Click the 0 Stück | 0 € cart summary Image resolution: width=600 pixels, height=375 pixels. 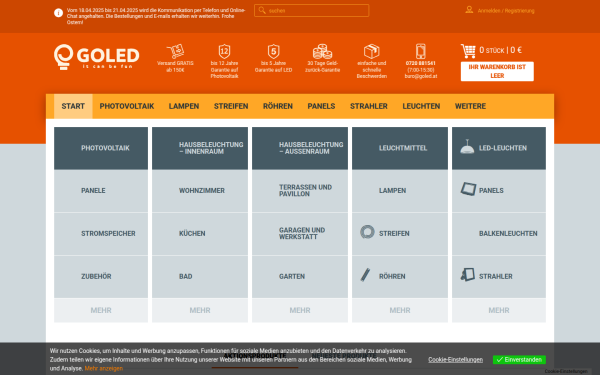click(500, 50)
